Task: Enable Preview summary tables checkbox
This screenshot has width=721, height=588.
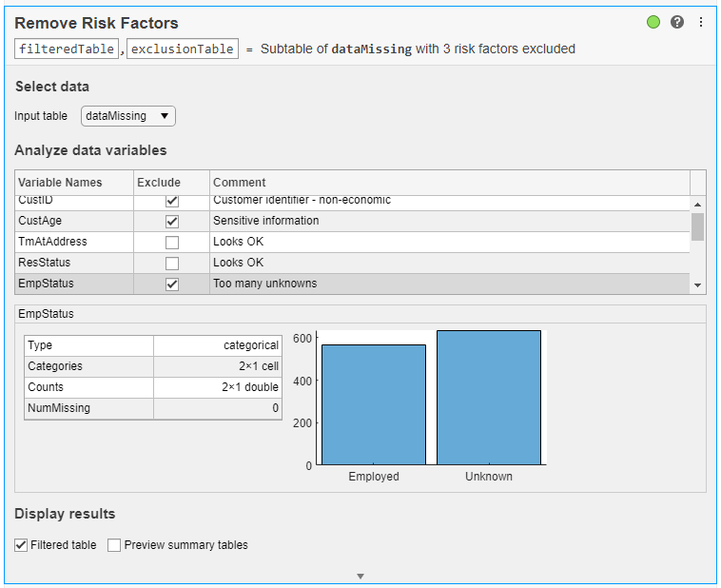Action: [x=114, y=545]
